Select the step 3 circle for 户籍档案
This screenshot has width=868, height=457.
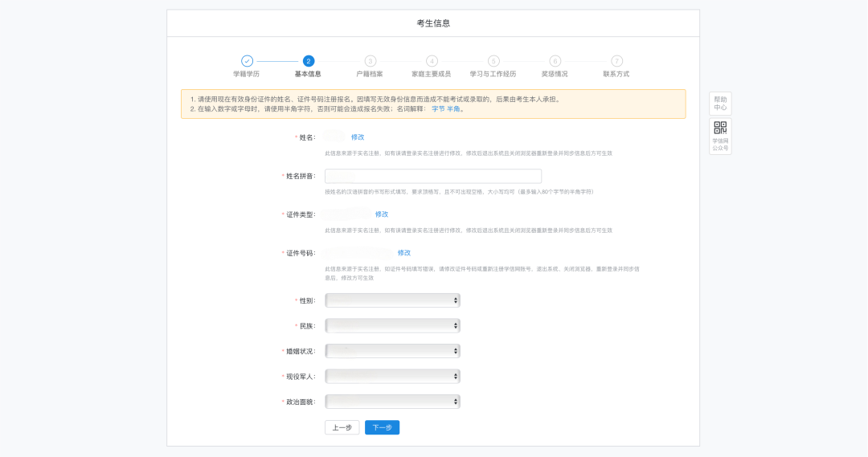pyautogui.click(x=370, y=61)
